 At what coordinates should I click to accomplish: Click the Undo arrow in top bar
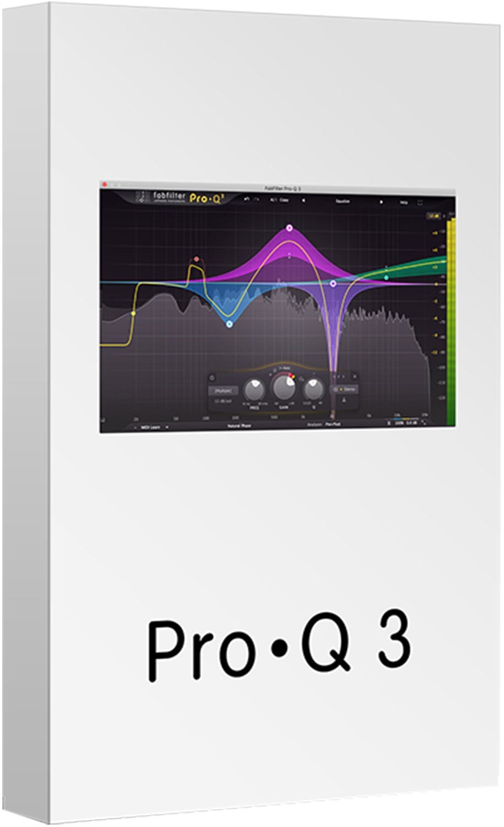(247, 200)
